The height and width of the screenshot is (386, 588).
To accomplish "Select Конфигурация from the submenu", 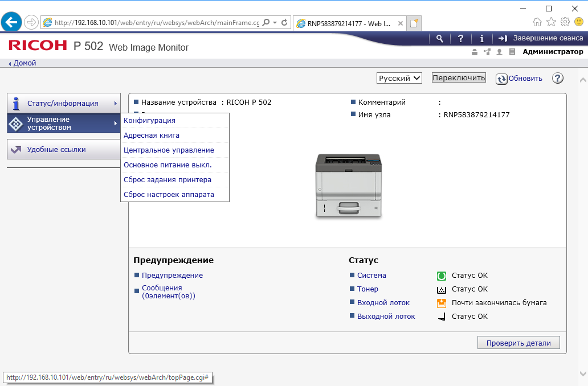I will click(149, 121).
